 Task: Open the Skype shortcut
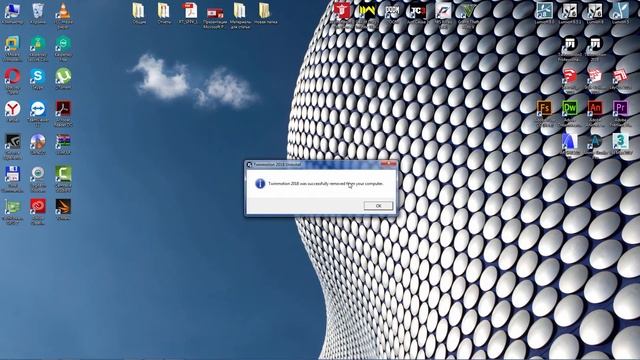(x=38, y=78)
